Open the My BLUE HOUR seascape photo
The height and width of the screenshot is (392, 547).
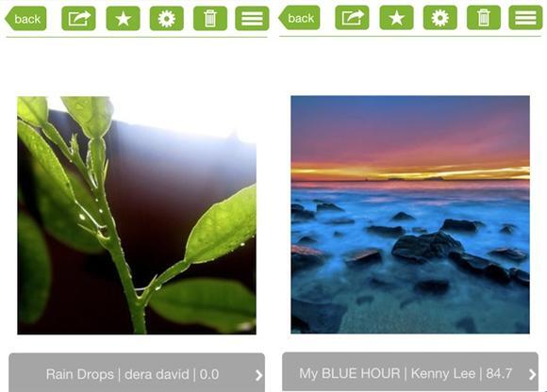(x=410, y=215)
